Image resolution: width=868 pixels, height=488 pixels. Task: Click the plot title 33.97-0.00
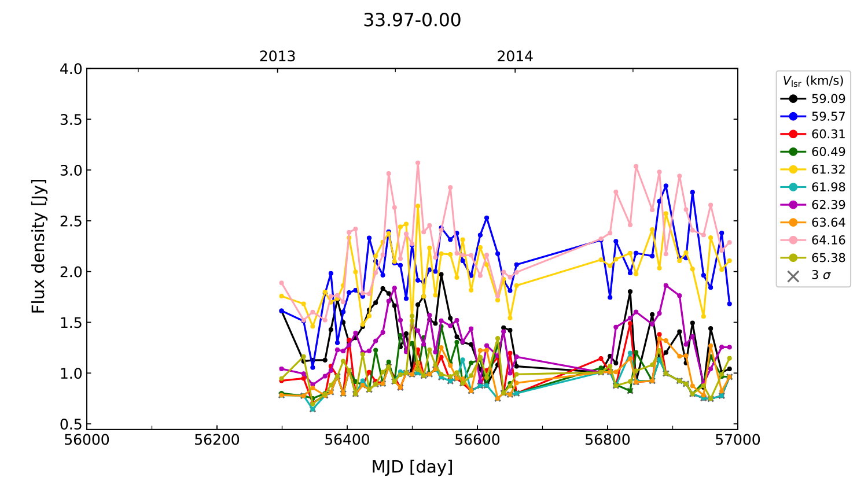(x=412, y=20)
